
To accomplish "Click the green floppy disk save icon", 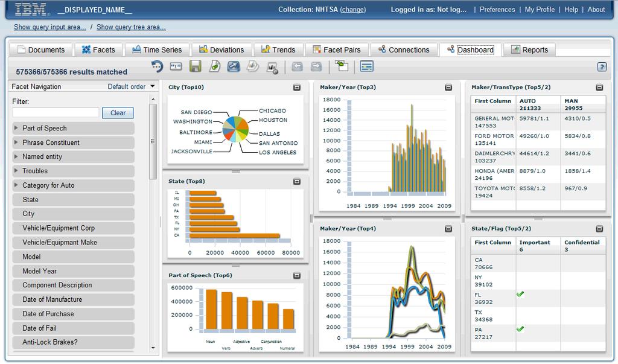I will (195, 66).
